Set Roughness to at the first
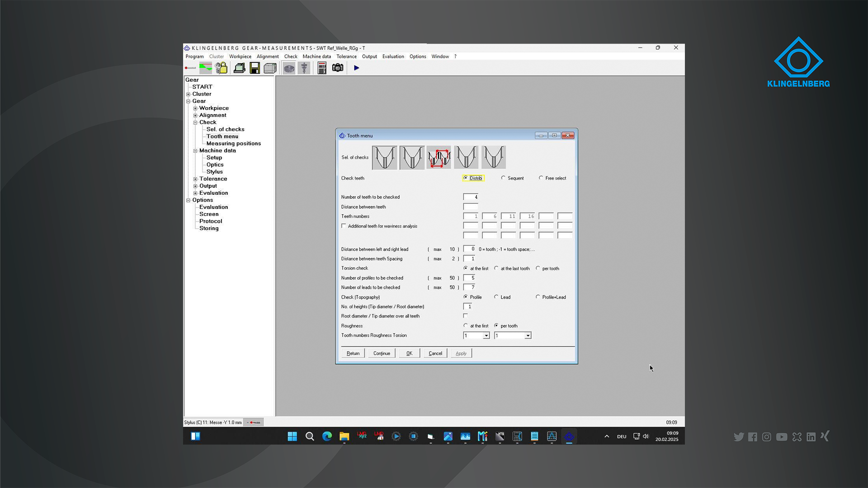Viewport: 868px width, 488px height. [466, 326]
